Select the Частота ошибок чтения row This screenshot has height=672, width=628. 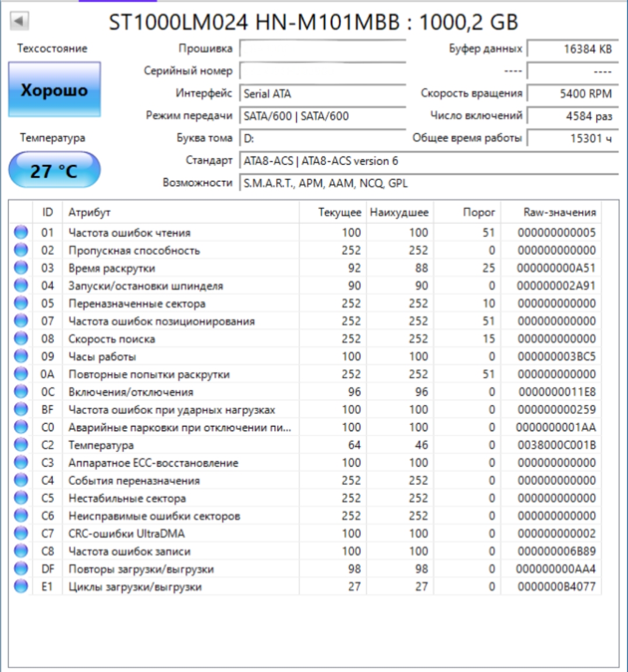(x=305, y=232)
